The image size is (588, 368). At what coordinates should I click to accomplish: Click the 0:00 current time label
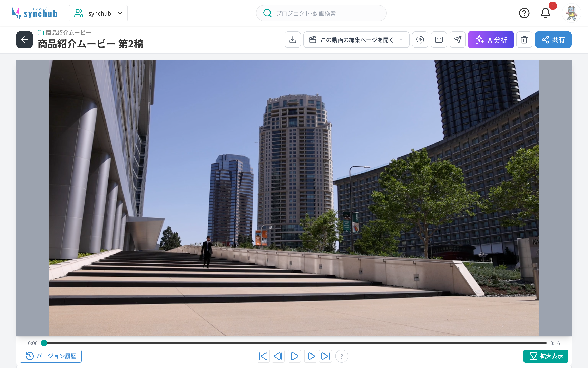(x=32, y=343)
